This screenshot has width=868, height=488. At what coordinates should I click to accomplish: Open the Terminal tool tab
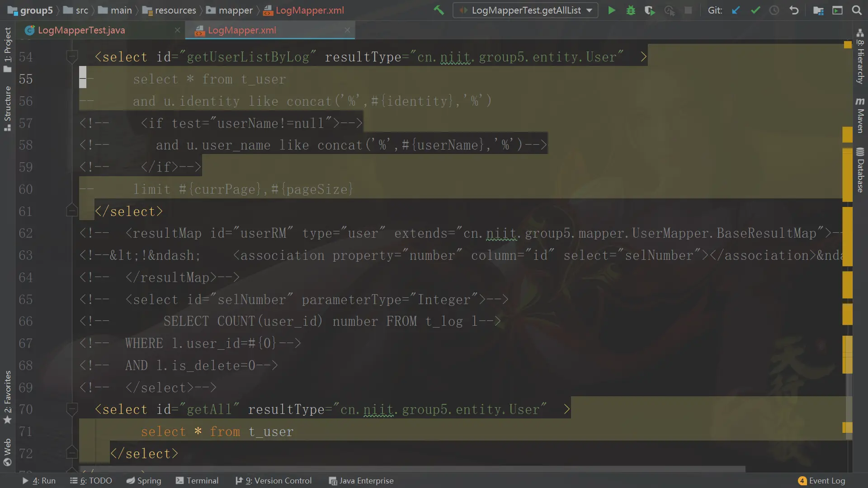[197, 480]
